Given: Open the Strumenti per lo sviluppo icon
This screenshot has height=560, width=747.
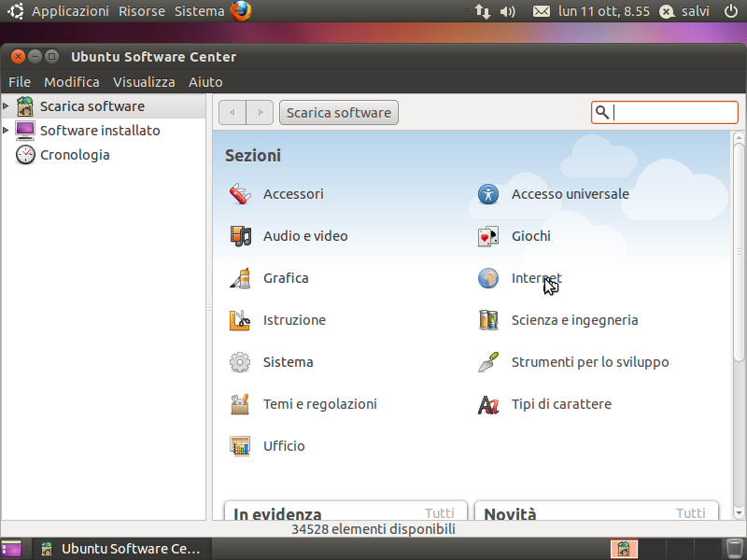Looking at the screenshot, I should coord(488,362).
